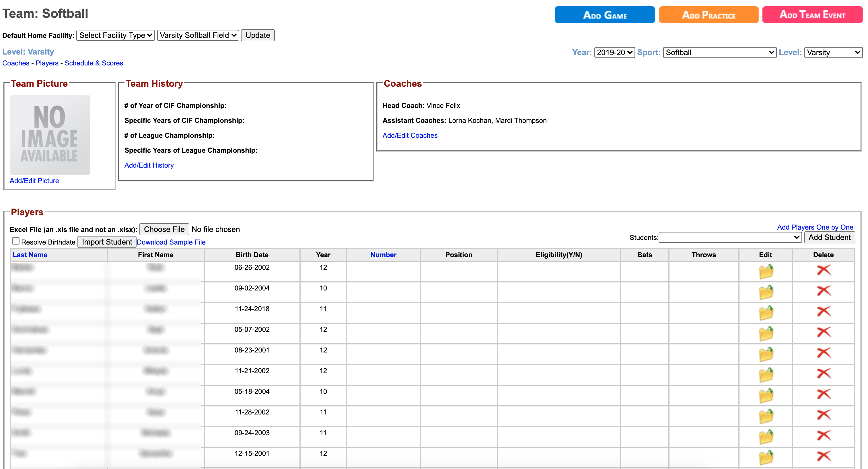The width and height of the screenshot is (868, 469).
Task: Jump to Schedule & Scores section
Action: [94, 63]
